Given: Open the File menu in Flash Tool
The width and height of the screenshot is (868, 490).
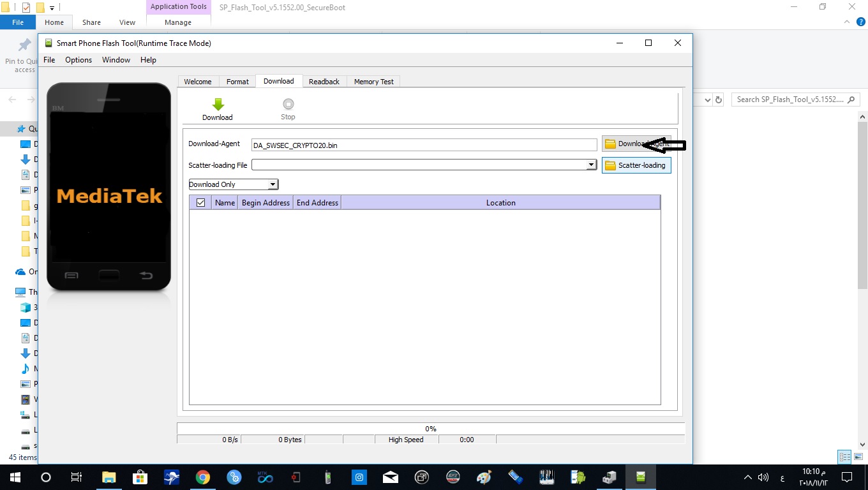Looking at the screenshot, I should [49, 60].
